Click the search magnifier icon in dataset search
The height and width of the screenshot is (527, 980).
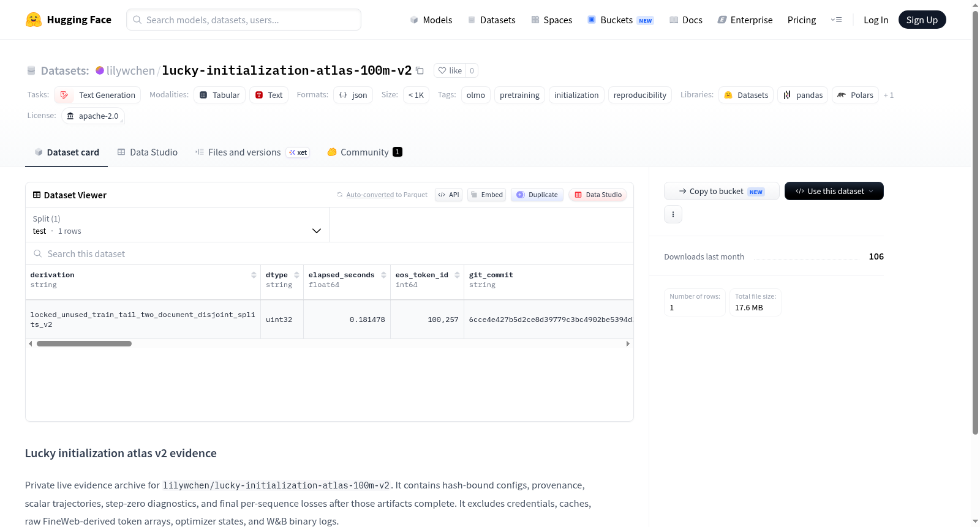[x=38, y=253]
